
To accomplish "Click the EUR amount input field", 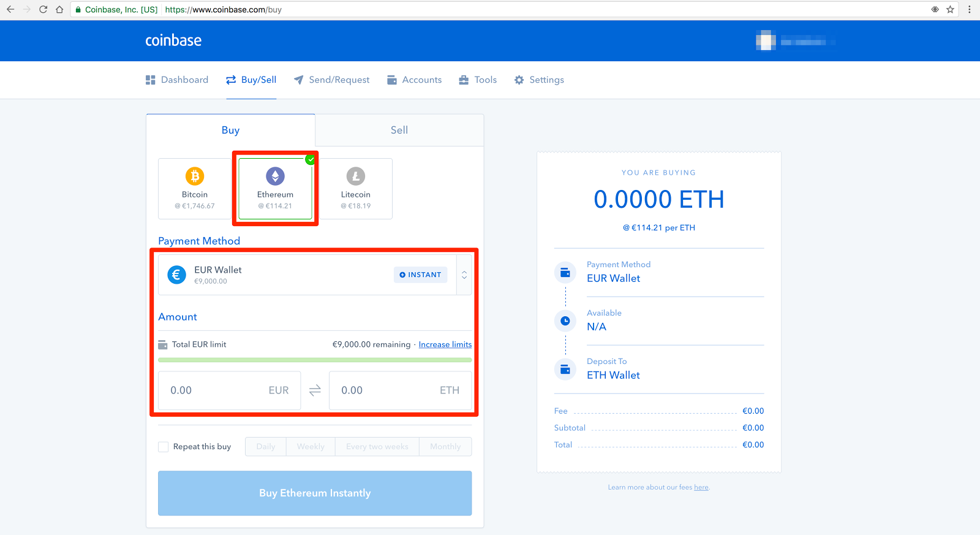I will tap(230, 390).
